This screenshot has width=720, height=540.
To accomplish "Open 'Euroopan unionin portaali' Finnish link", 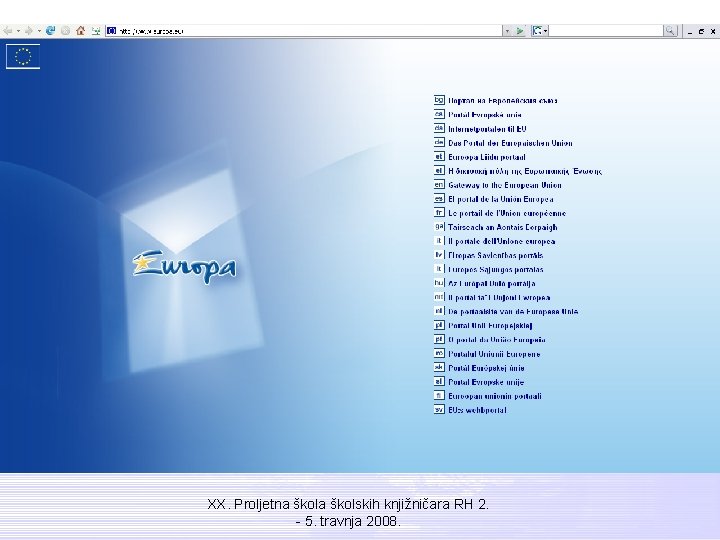I will pos(495,396).
